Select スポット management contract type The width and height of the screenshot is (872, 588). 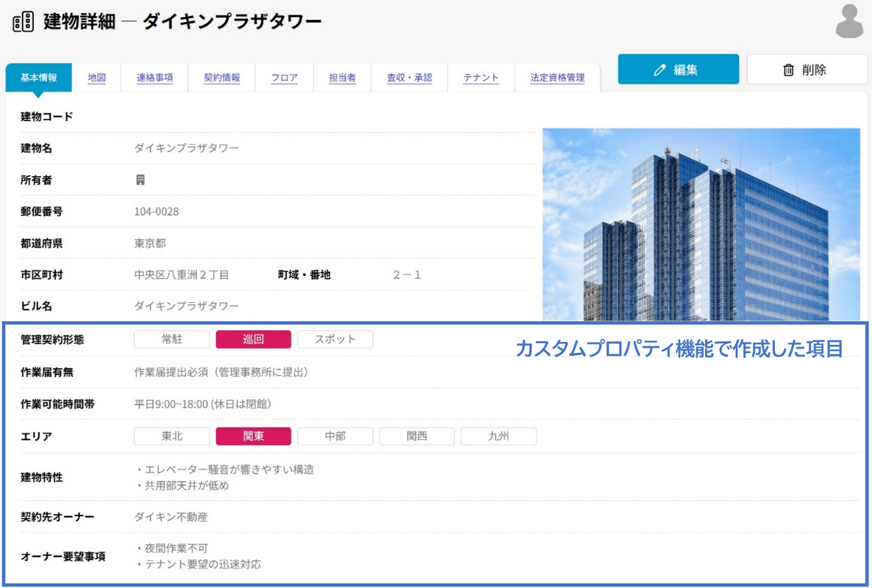pyautogui.click(x=335, y=339)
